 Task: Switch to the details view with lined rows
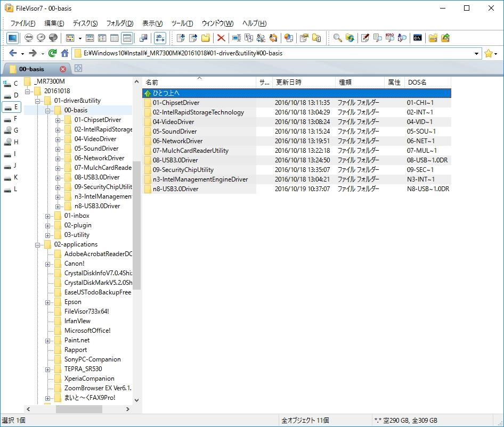click(127, 38)
